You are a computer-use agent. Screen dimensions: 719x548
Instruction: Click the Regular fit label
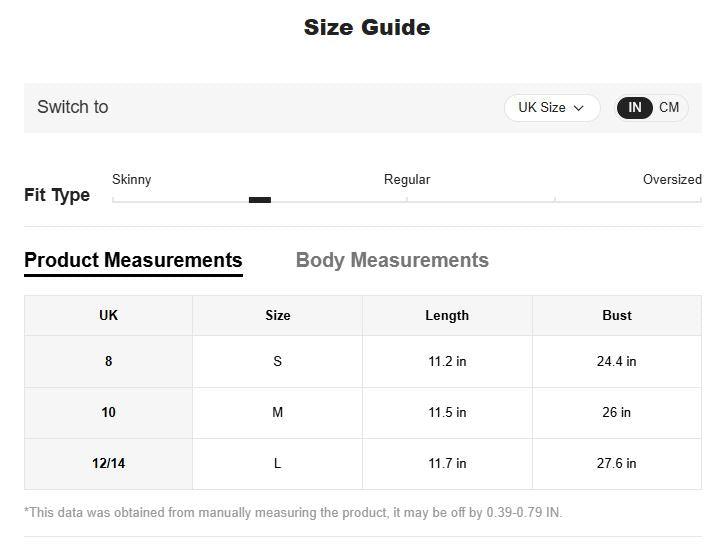tap(407, 180)
